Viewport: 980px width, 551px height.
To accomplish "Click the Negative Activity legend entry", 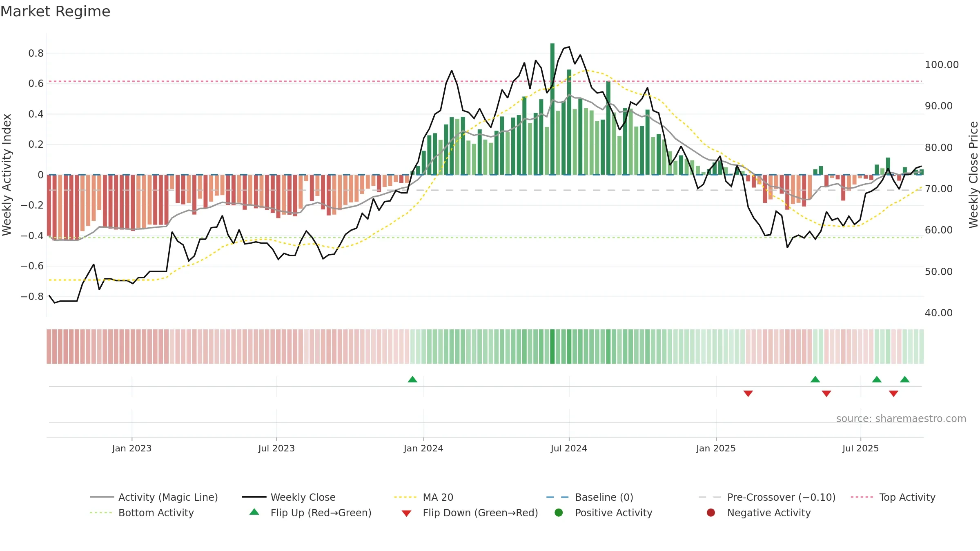I will click(759, 513).
